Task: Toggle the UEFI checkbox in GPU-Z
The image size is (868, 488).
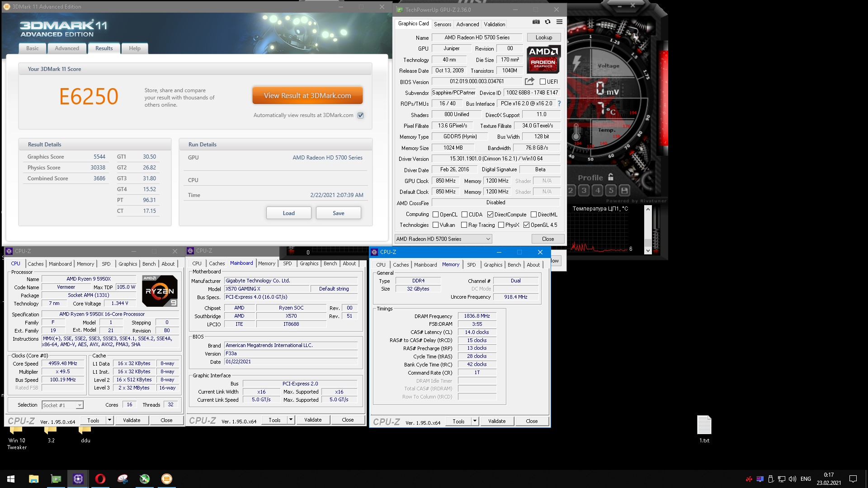Action: pos(542,82)
